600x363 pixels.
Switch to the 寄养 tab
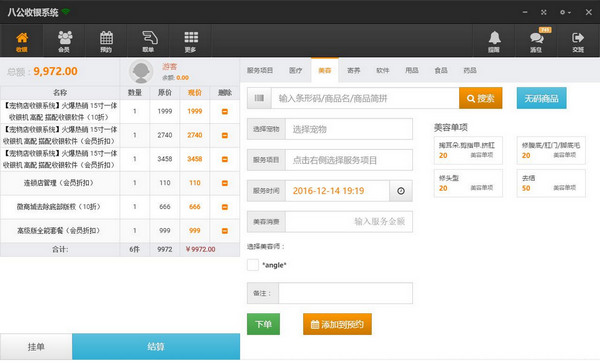(x=354, y=70)
